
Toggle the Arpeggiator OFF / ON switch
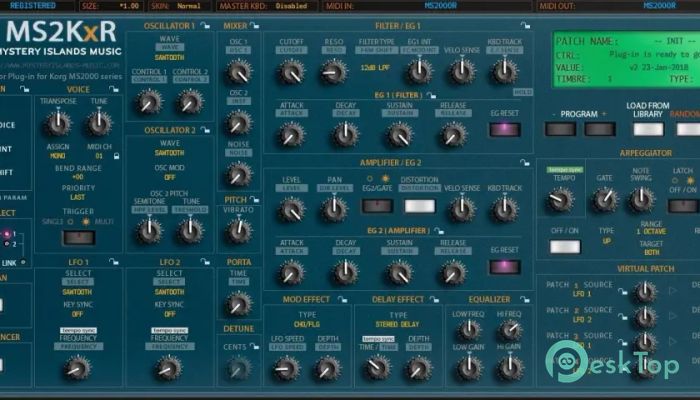pos(565,245)
